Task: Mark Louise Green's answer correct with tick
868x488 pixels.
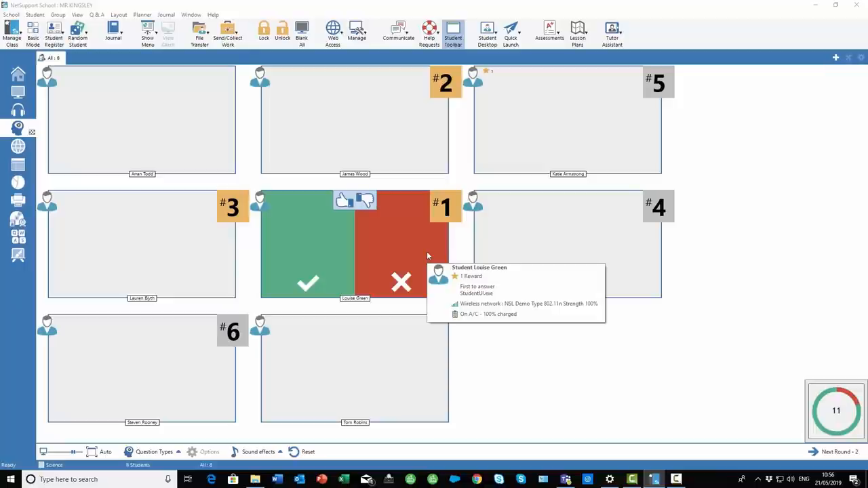Action: (308, 283)
